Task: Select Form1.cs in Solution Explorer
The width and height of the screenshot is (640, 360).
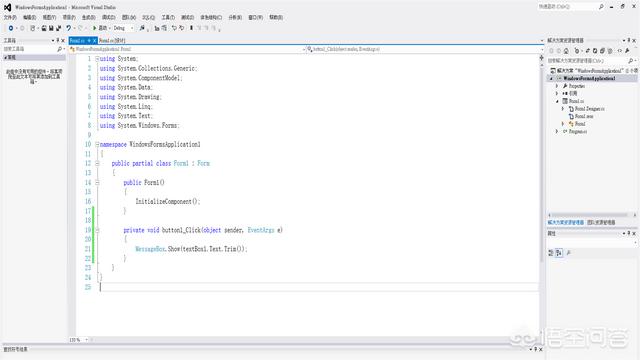Action: pyautogui.click(x=576, y=101)
